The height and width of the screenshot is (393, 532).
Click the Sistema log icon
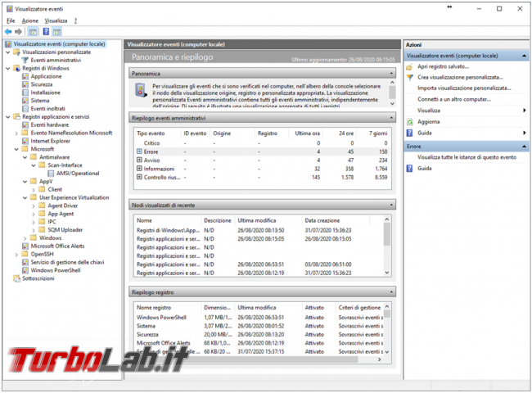point(25,101)
